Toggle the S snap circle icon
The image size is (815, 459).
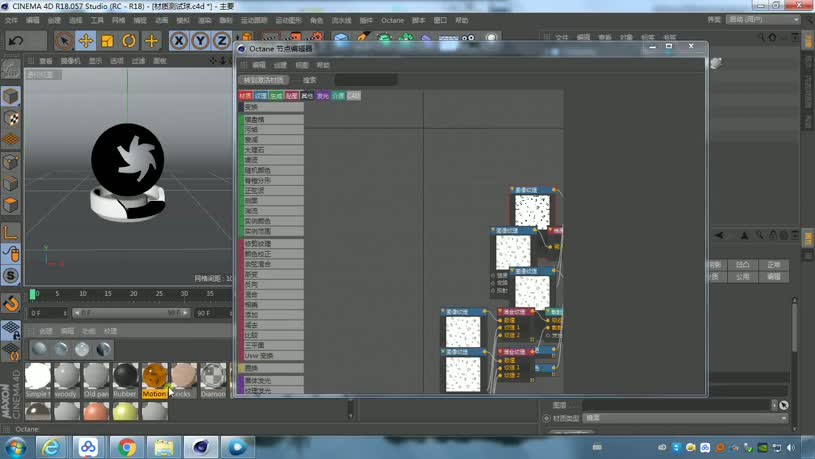click(x=10, y=276)
